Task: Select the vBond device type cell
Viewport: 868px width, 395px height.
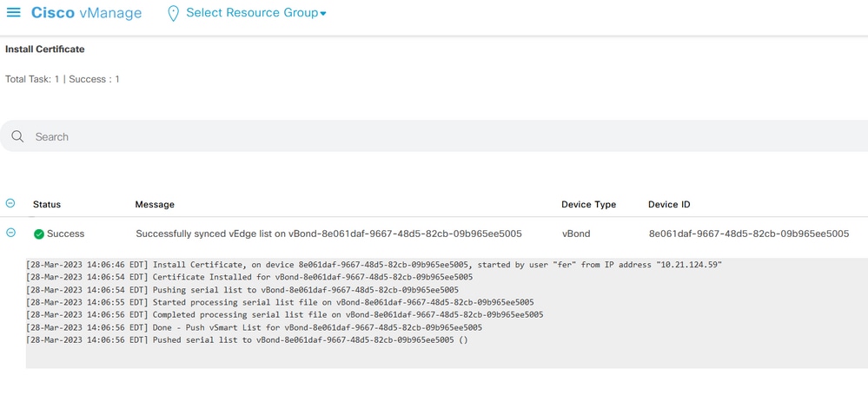Action: click(576, 234)
